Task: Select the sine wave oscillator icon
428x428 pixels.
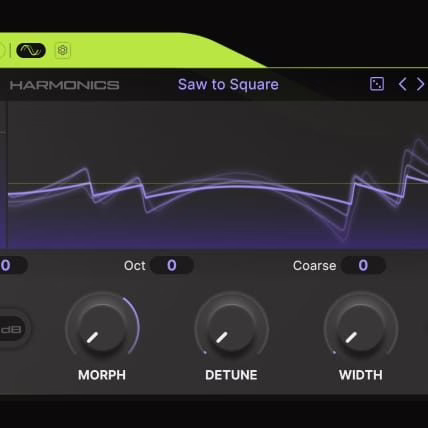Action: coord(31,50)
